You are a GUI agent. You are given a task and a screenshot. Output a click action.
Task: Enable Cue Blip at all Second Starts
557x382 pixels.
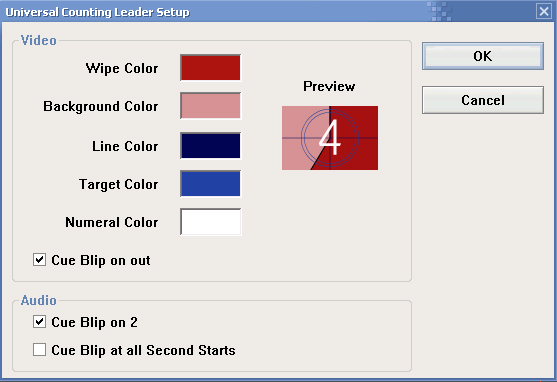point(39,349)
